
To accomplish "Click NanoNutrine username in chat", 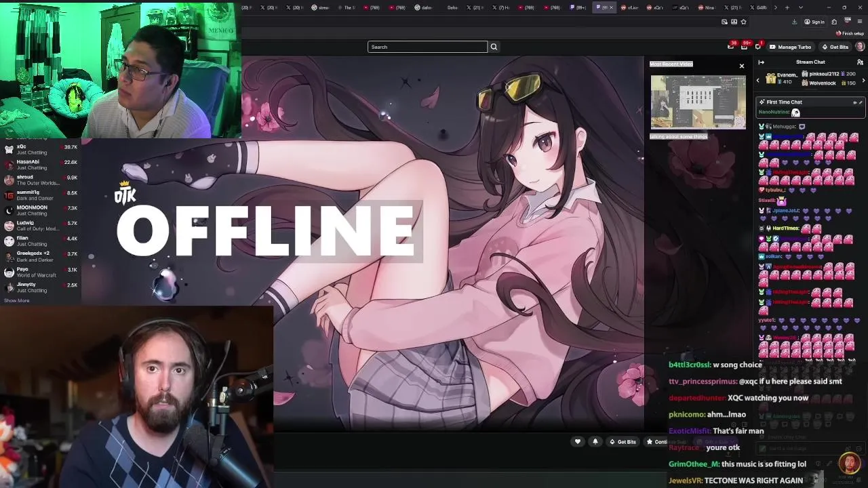I will coord(774,112).
